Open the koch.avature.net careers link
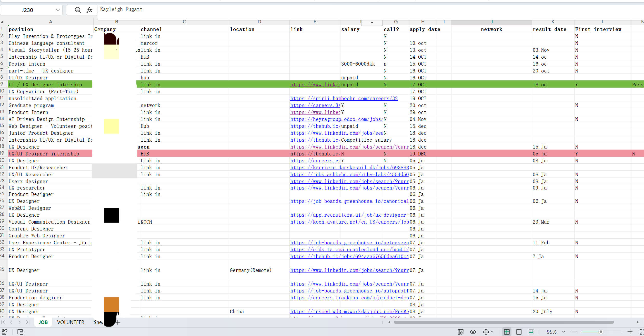This screenshot has height=336, width=644. tap(349, 222)
